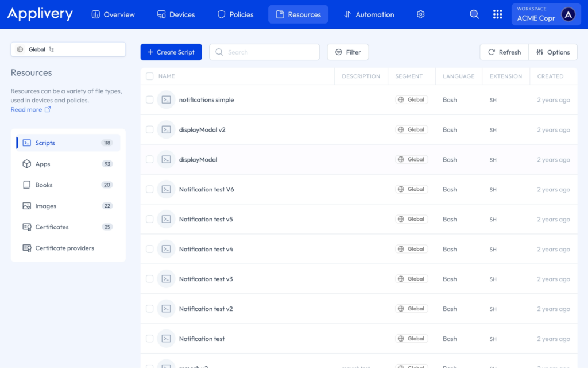Switch to the Policies tab
The image size is (588, 368).
click(235, 14)
